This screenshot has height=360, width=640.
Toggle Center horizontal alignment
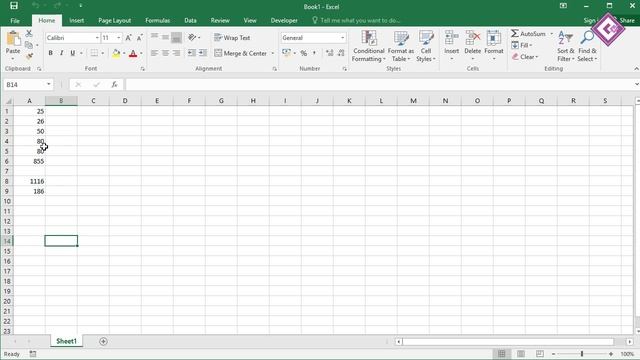(x=165, y=53)
